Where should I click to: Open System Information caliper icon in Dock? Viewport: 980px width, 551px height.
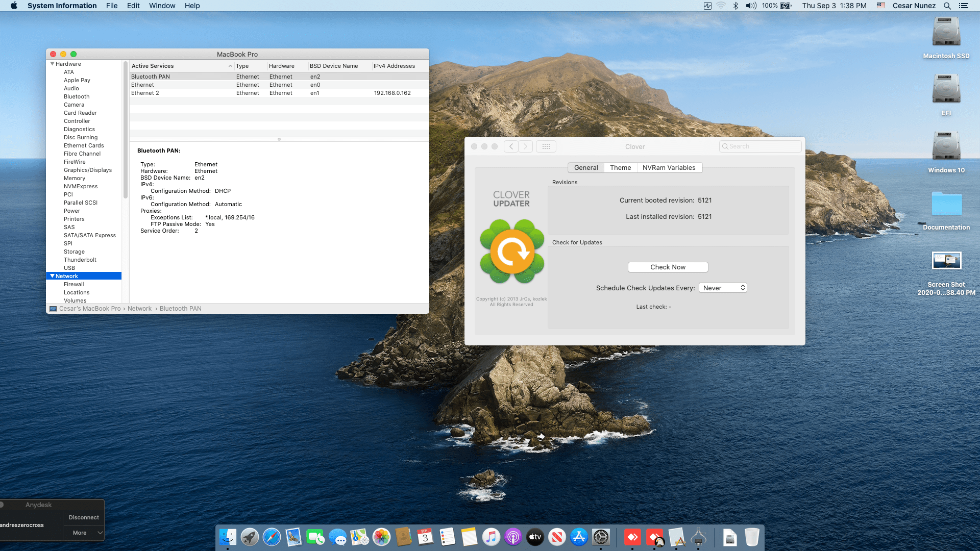[x=698, y=537]
